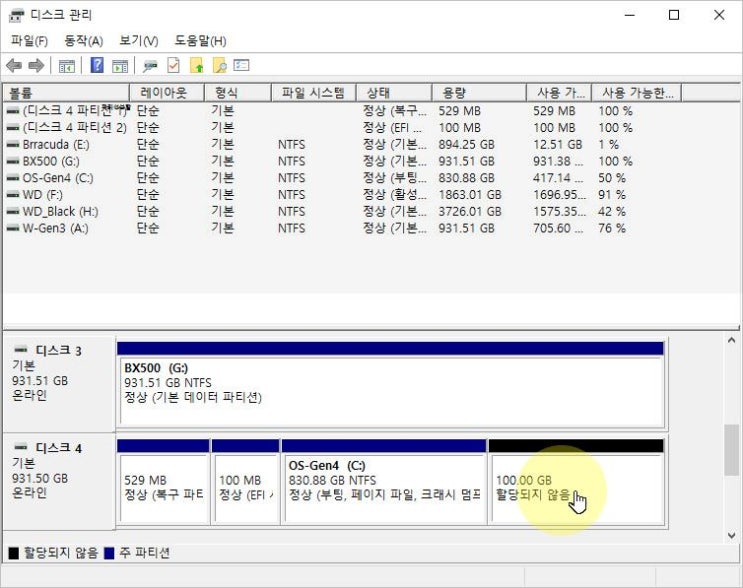743x588 pixels.
Task: Click the 830.88 GB capacity cell in list
Action: point(466,178)
